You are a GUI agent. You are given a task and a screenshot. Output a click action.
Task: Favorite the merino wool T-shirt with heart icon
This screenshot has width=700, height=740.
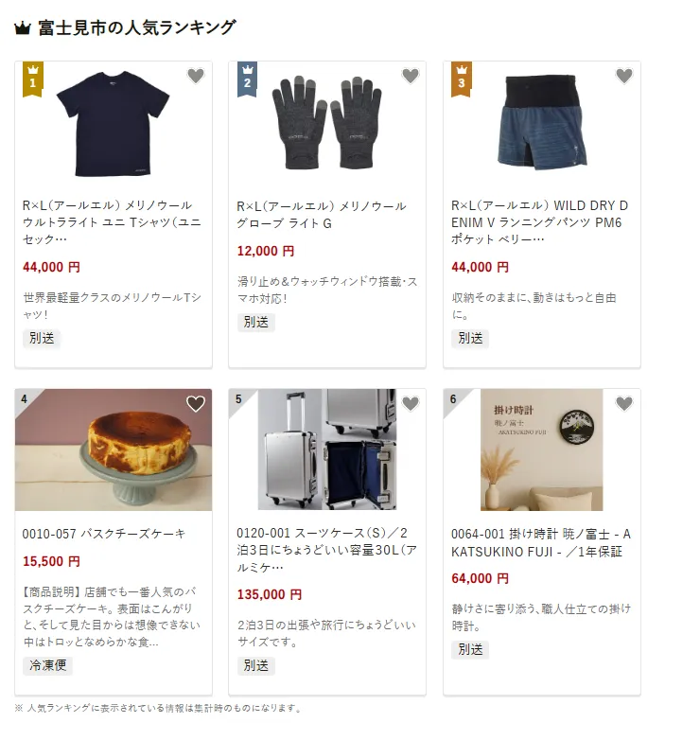[x=196, y=76]
